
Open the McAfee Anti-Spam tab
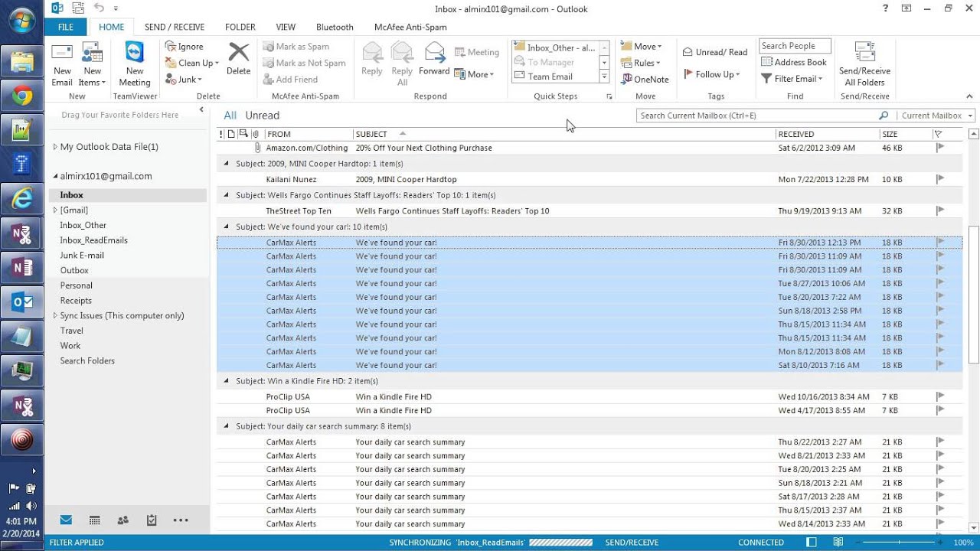coord(410,27)
